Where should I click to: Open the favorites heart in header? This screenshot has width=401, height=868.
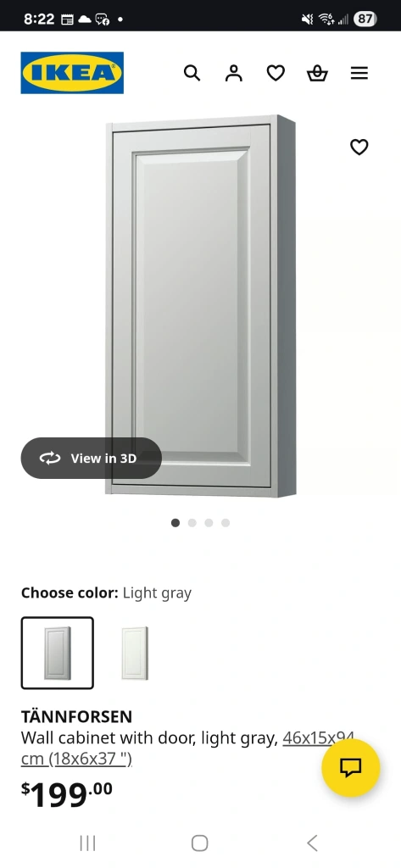276,73
